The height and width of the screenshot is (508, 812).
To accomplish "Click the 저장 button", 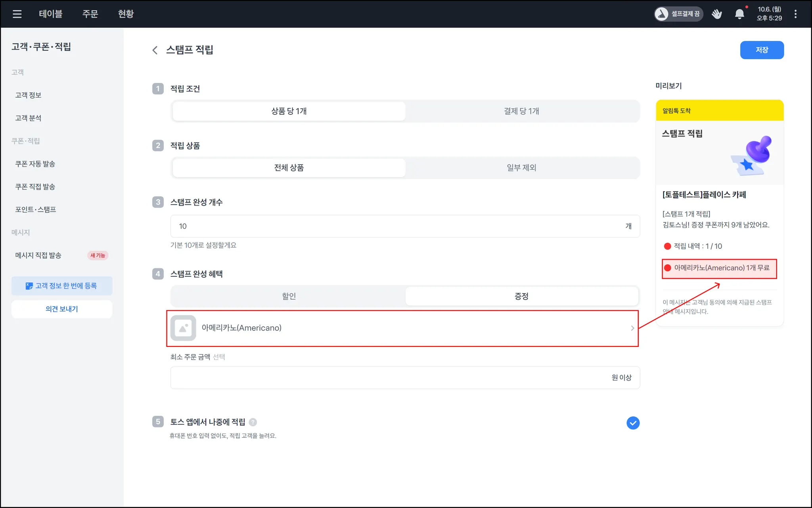I will (x=762, y=50).
